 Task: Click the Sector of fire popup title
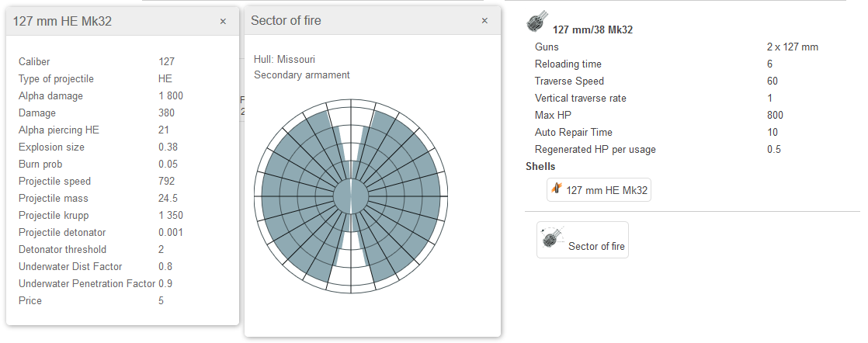[286, 21]
